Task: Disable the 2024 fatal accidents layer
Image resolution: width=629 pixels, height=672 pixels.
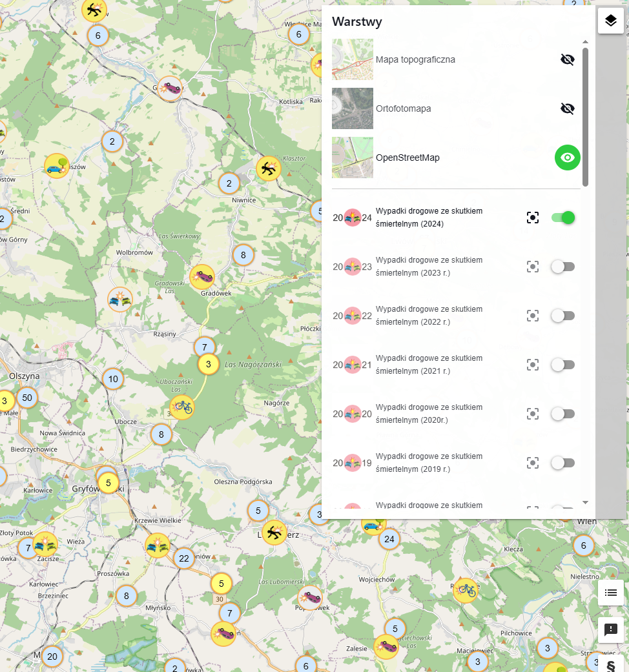Action: click(x=563, y=218)
